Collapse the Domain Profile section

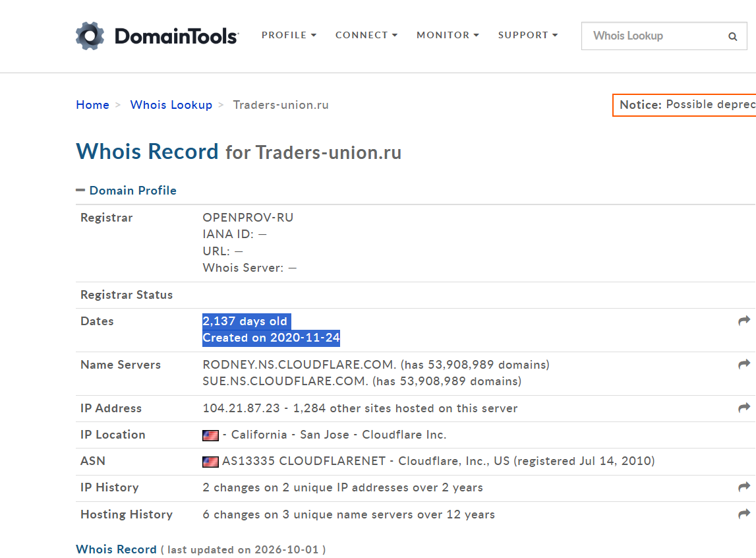pyautogui.click(x=127, y=191)
